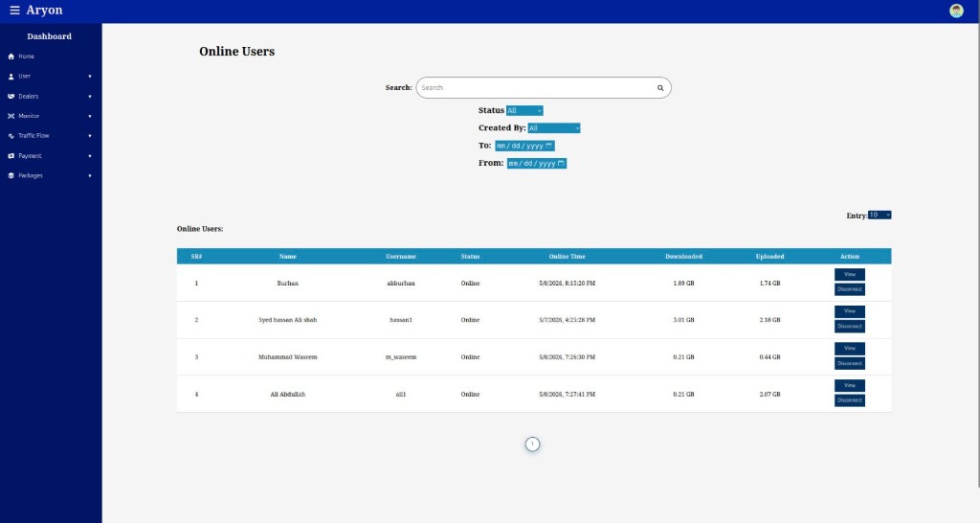Expand the Traffic Flow sidebar menu arrow

pos(90,136)
